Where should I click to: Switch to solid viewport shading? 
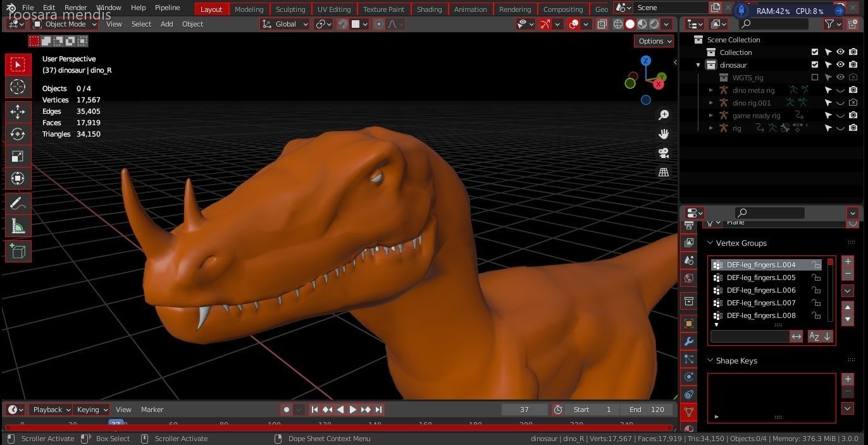pyautogui.click(x=630, y=24)
